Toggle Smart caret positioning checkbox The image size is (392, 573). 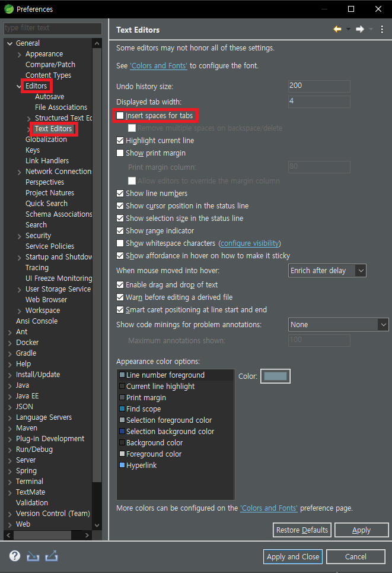pyautogui.click(x=120, y=309)
